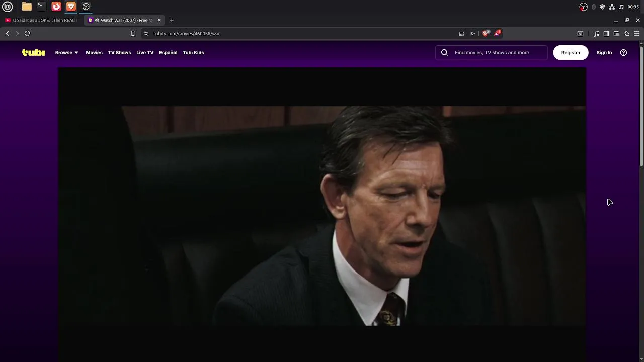Click the page vertical scrollbar thumb

(641, 106)
